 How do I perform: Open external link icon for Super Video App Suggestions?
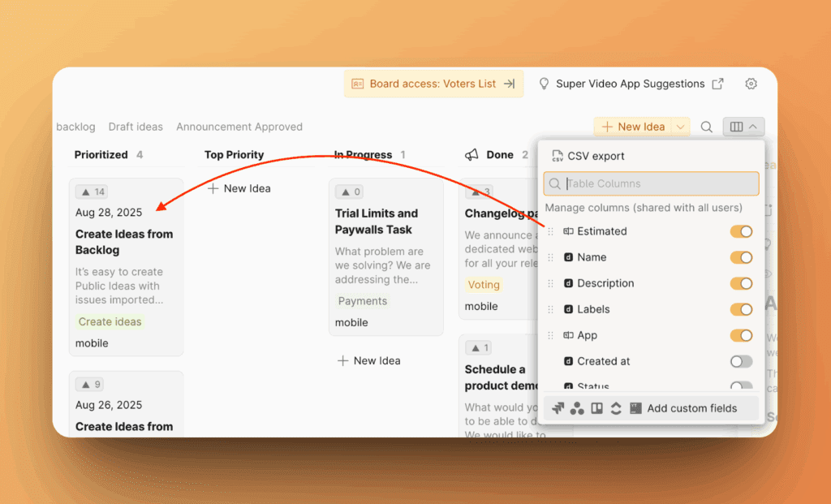[717, 84]
